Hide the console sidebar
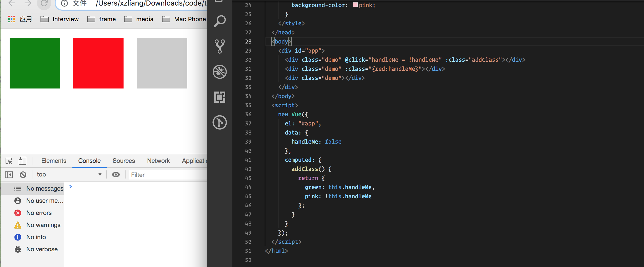 (x=9, y=175)
